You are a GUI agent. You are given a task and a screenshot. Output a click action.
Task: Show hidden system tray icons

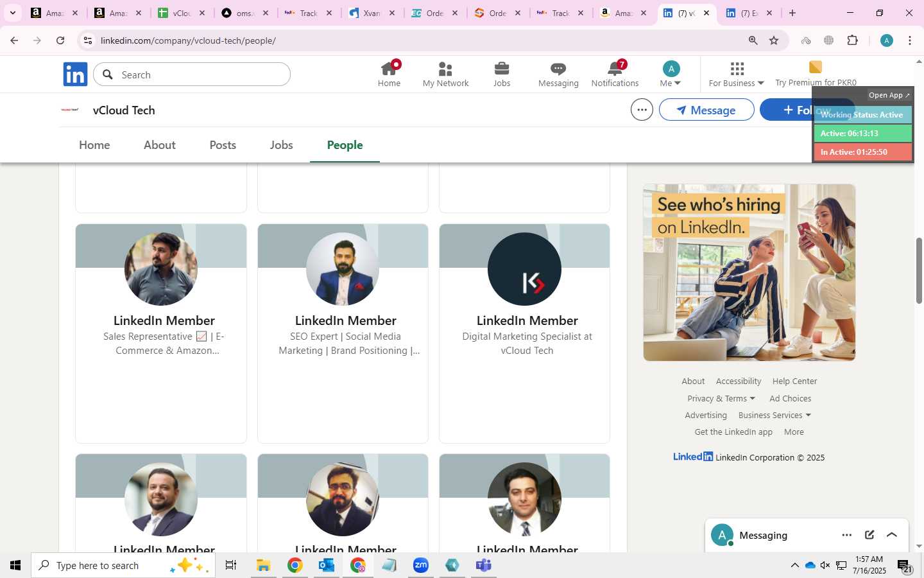(x=794, y=565)
